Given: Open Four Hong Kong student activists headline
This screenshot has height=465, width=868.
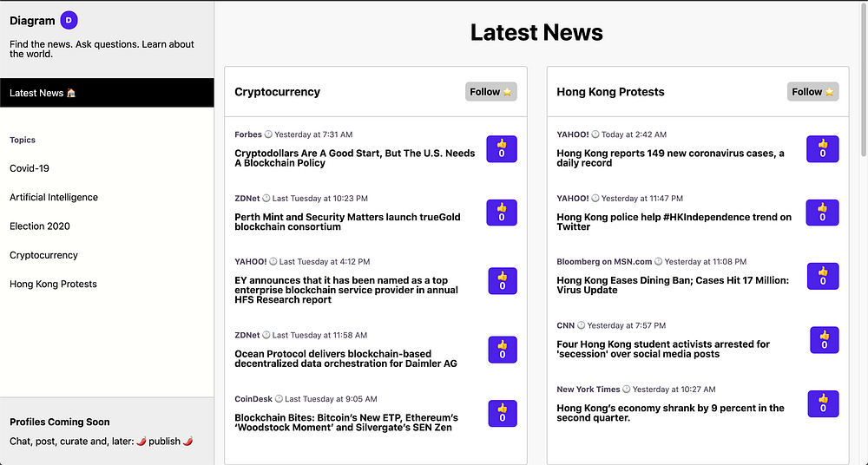Looking at the screenshot, I should pos(663,349).
